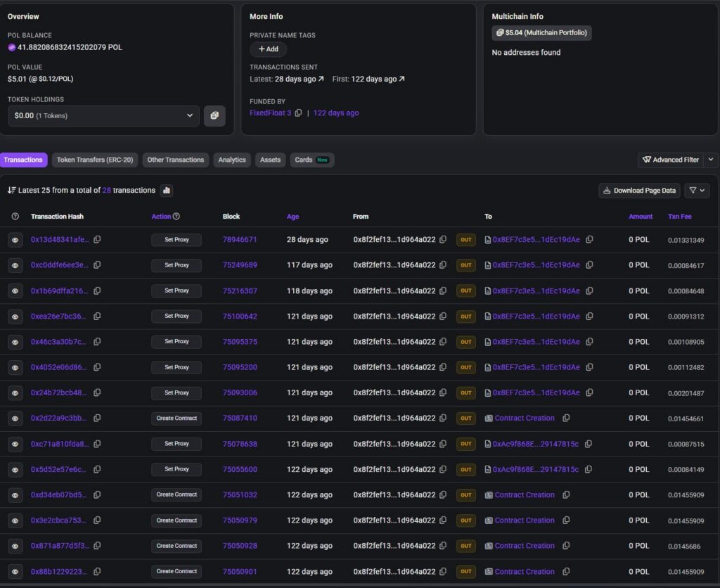The width and height of the screenshot is (720, 588).
Task: Open Token Transfers (ERC-20) tab
Action: tap(95, 160)
